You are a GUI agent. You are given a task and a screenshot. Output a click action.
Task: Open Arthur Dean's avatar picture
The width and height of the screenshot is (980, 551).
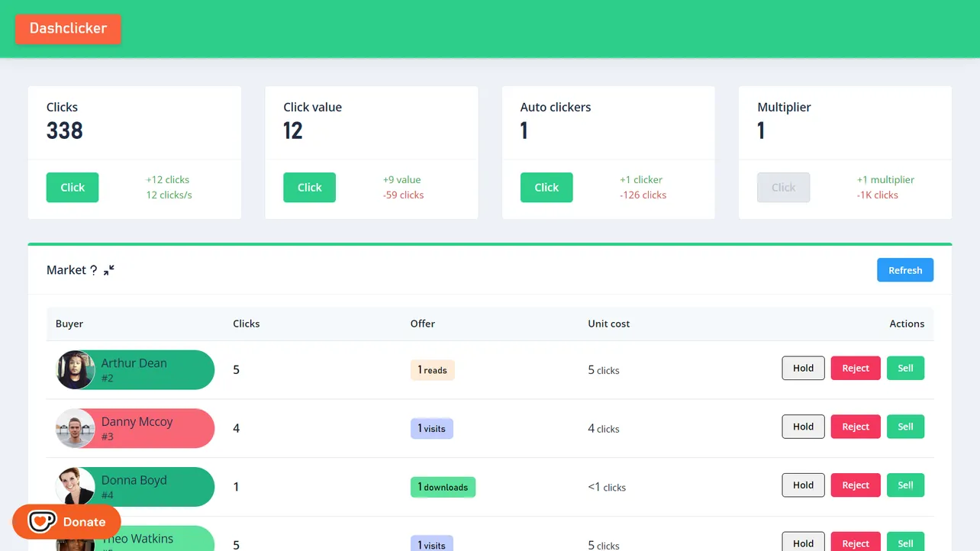click(76, 370)
